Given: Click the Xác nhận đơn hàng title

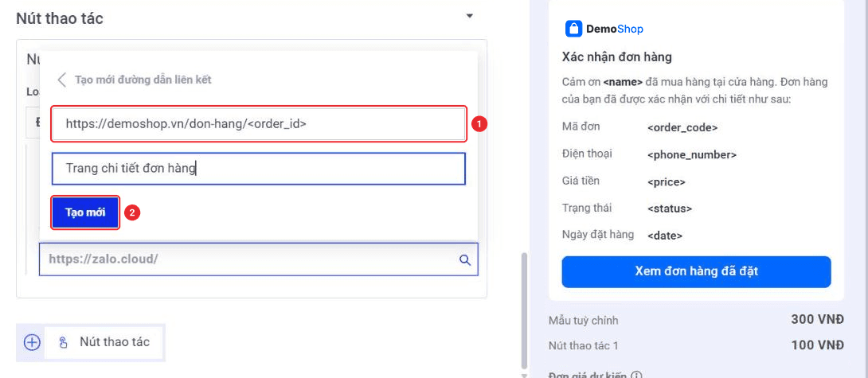Looking at the screenshot, I should pos(616,57).
